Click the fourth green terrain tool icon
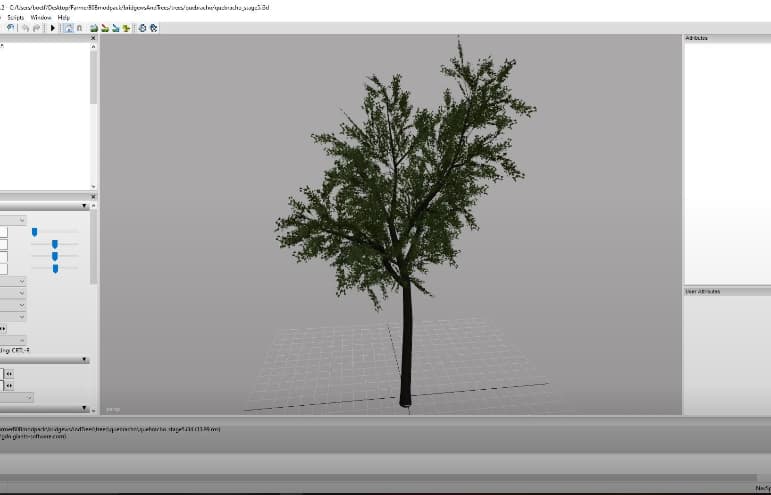 [x=127, y=28]
